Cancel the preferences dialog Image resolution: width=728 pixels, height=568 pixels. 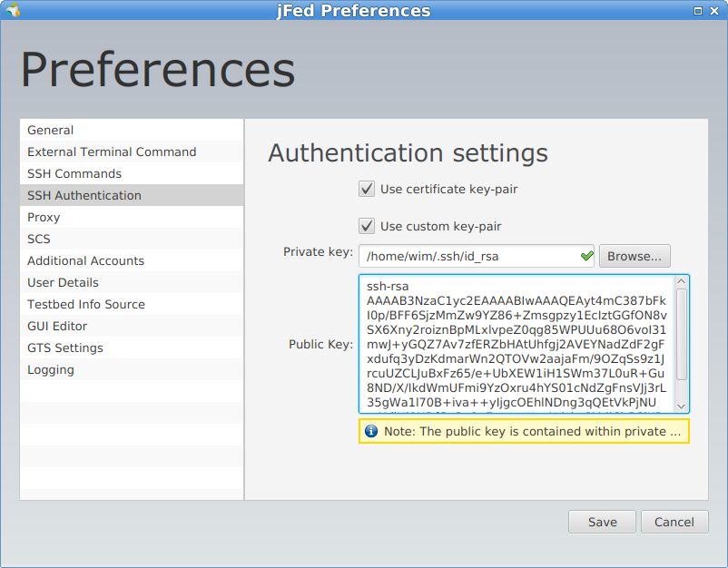[x=674, y=522]
